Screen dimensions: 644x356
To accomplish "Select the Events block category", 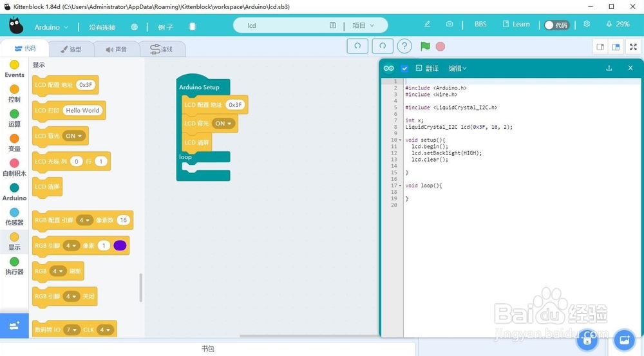I will [x=14, y=69].
